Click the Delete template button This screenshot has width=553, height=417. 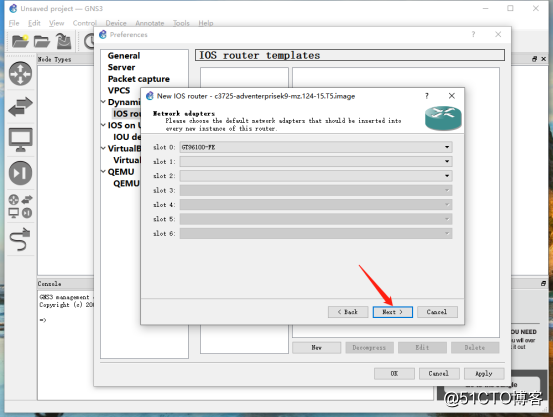point(475,348)
